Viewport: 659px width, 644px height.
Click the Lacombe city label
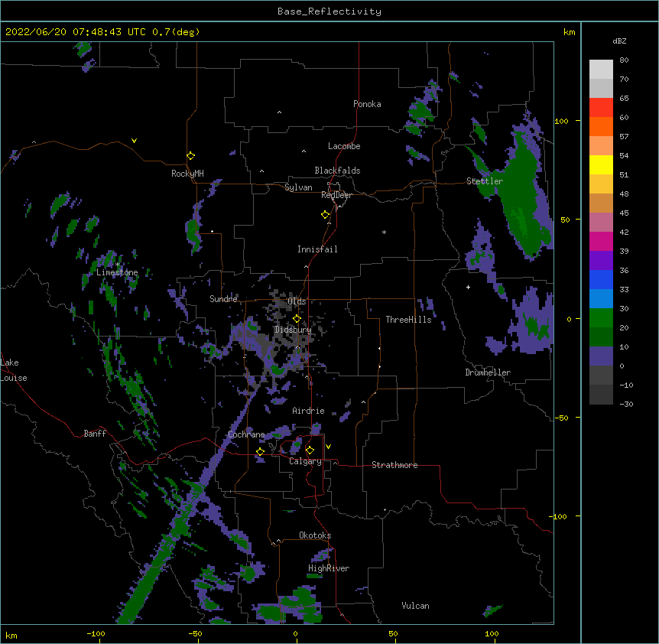[344, 146]
